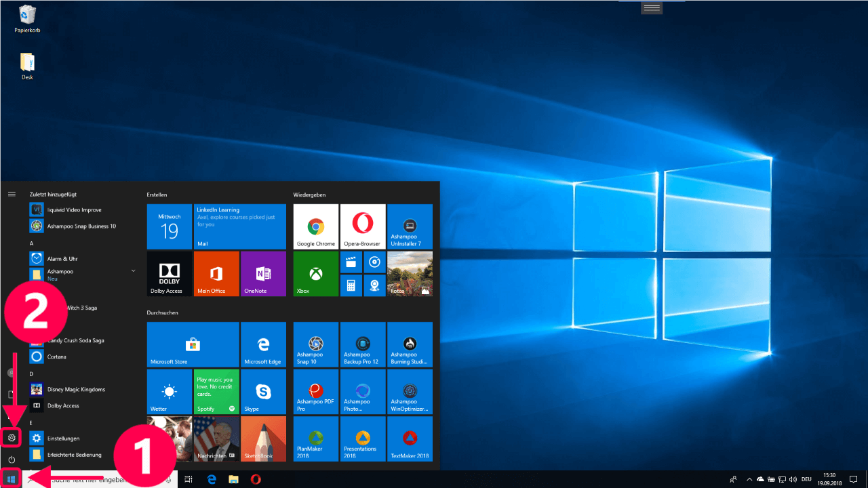Screen dimensions: 868x488
Task: Open the OneNote tile
Action: tap(263, 274)
